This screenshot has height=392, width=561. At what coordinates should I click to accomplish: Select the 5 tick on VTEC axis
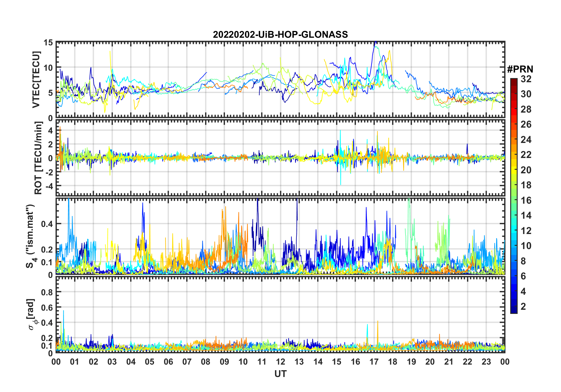click(x=50, y=93)
